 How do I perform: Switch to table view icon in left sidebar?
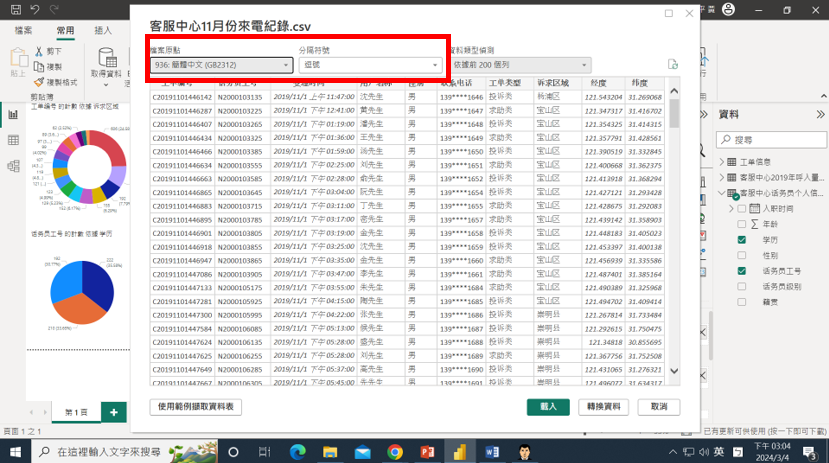14,141
